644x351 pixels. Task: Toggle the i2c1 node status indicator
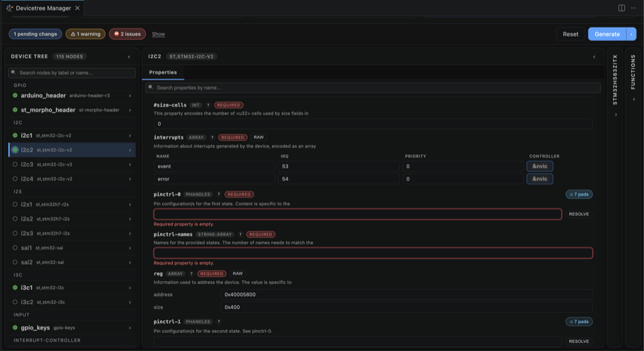tap(15, 135)
